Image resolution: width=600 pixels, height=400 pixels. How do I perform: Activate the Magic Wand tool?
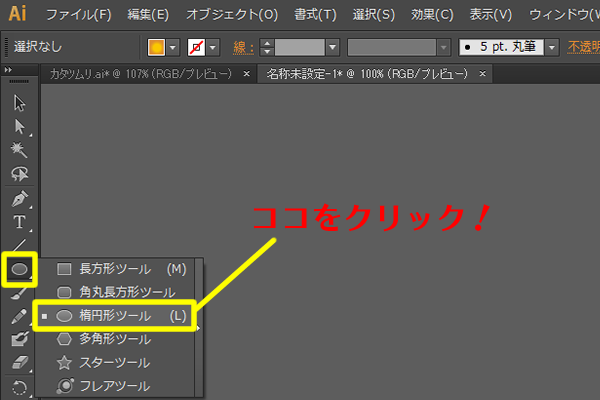pos(19,149)
